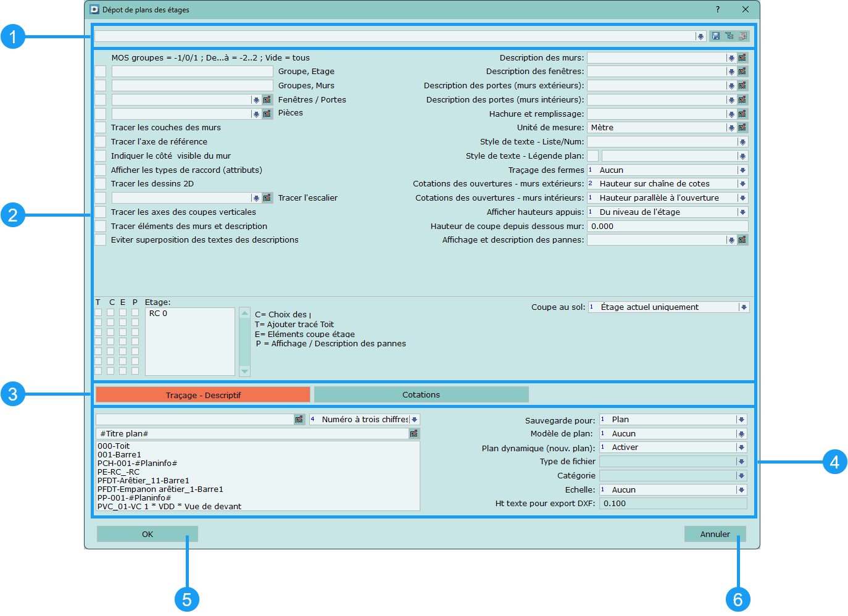Click edit icon beside Tracer l'escalier field

tap(267, 198)
